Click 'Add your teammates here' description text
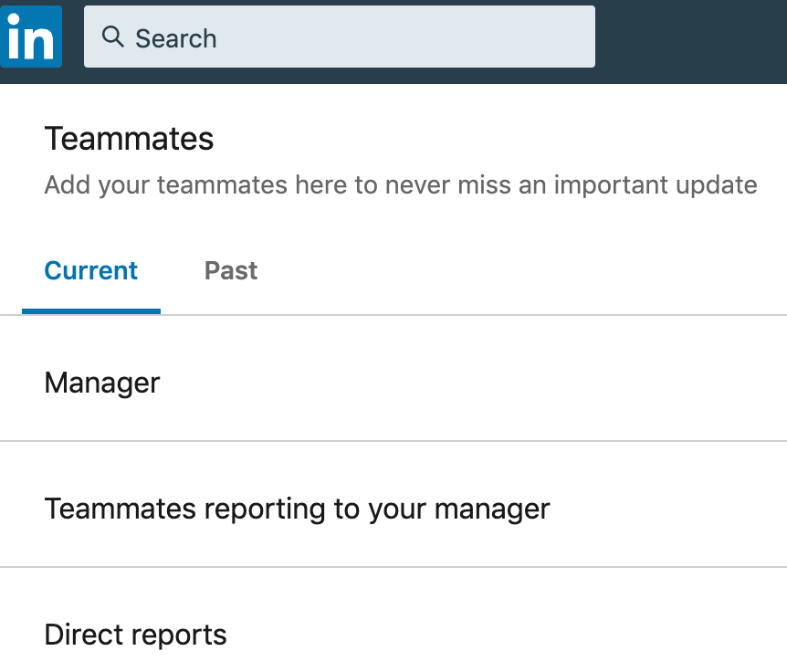 click(401, 185)
